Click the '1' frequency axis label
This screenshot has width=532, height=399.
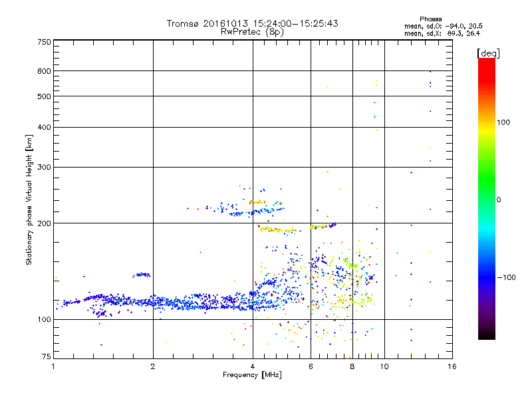tap(53, 366)
